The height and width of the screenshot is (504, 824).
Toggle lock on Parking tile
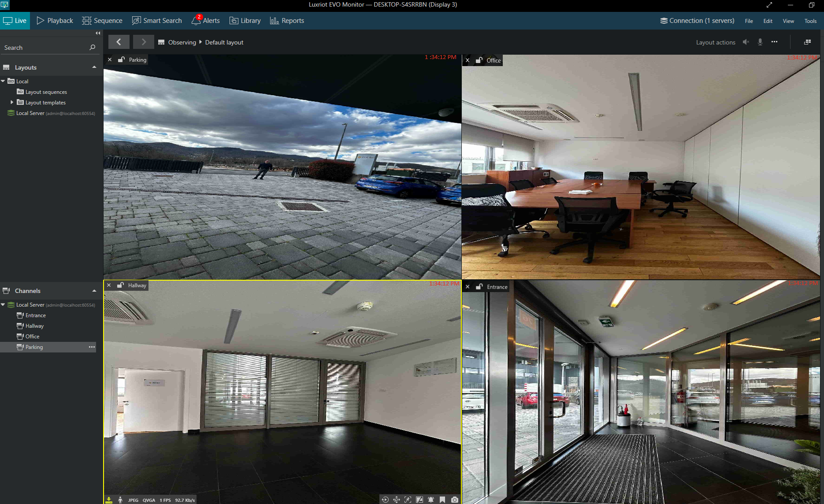[x=121, y=59]
